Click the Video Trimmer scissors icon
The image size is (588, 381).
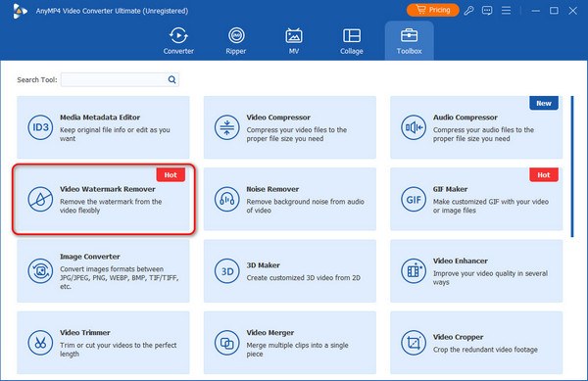pyautogui.click(x=40, y=343)
